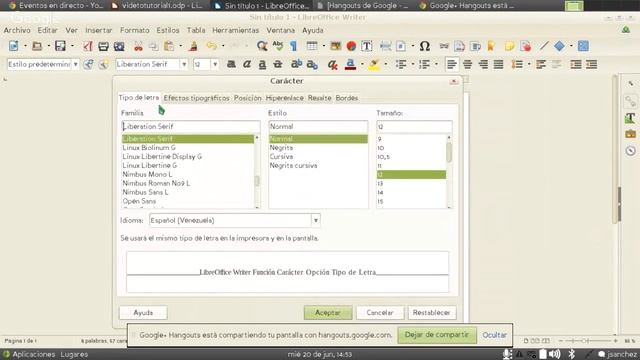The width and height of the screenshot is (640, 360).
Task: Apply bold formatting icon
Action: pyautogui.click(x=231, y=64)
